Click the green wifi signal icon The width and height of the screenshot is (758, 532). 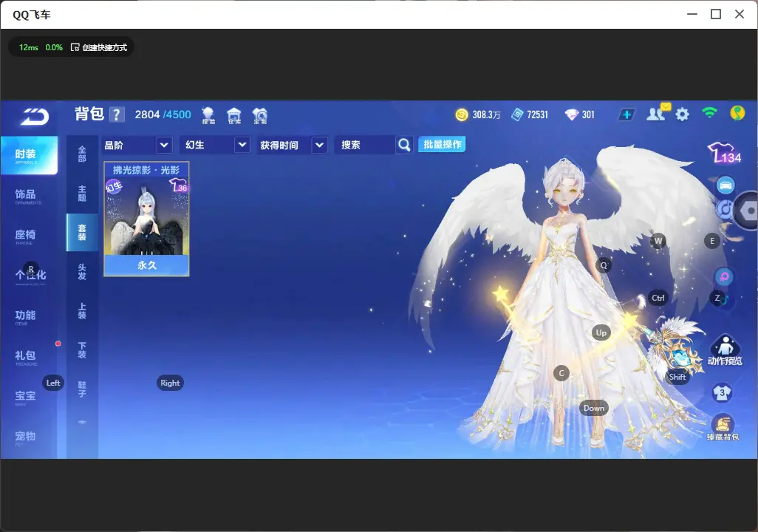coord(709,113)
